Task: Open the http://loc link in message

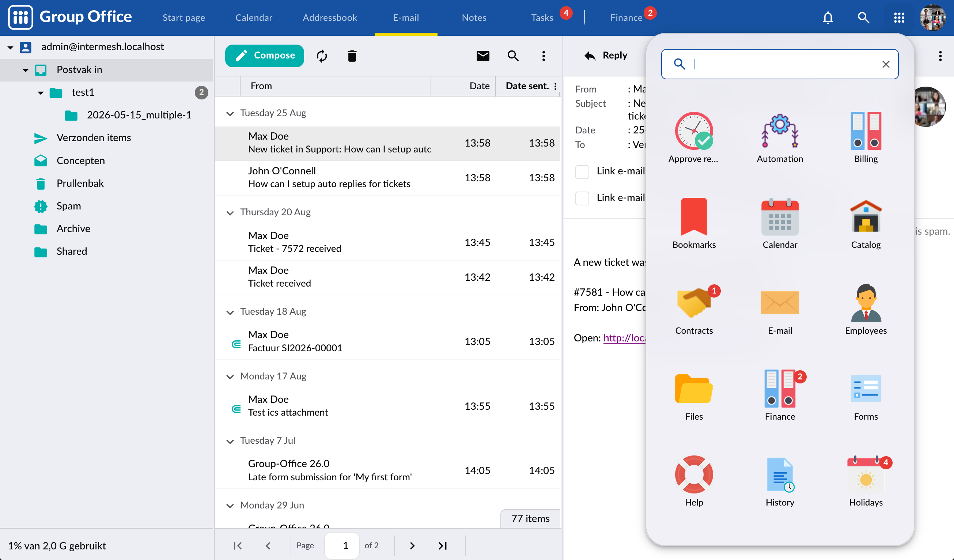Action: pyautogui.click(x=624, y=338)
